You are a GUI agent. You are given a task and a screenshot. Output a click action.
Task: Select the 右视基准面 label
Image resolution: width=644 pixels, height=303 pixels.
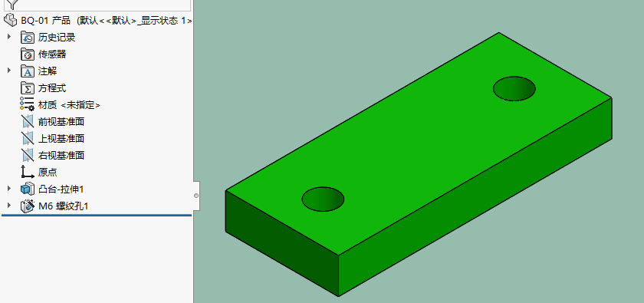click(61, 156)
